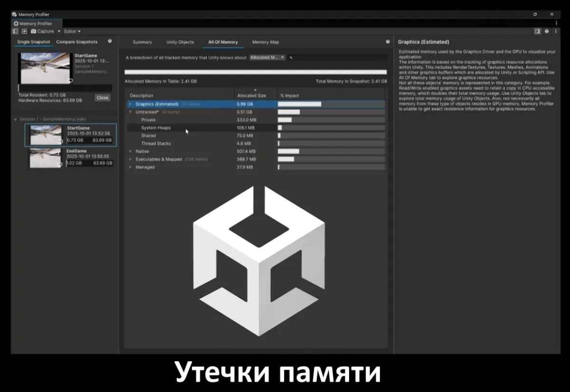Screen dimensions: 570x392
Task: Click the Hardware Resources: 63.69 GB label
Action: coord(50,100)
